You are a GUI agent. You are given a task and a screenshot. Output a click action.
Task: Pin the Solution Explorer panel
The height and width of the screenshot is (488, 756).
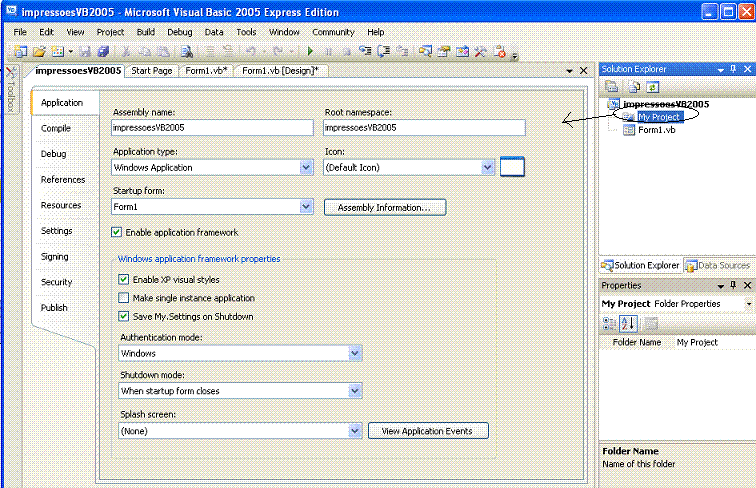(x=733, y=69)
